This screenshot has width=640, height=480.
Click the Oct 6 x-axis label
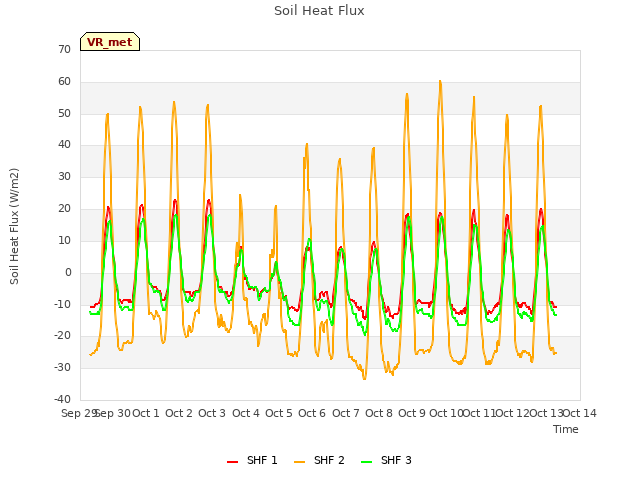pyautogui.click(x=312, y=413)
